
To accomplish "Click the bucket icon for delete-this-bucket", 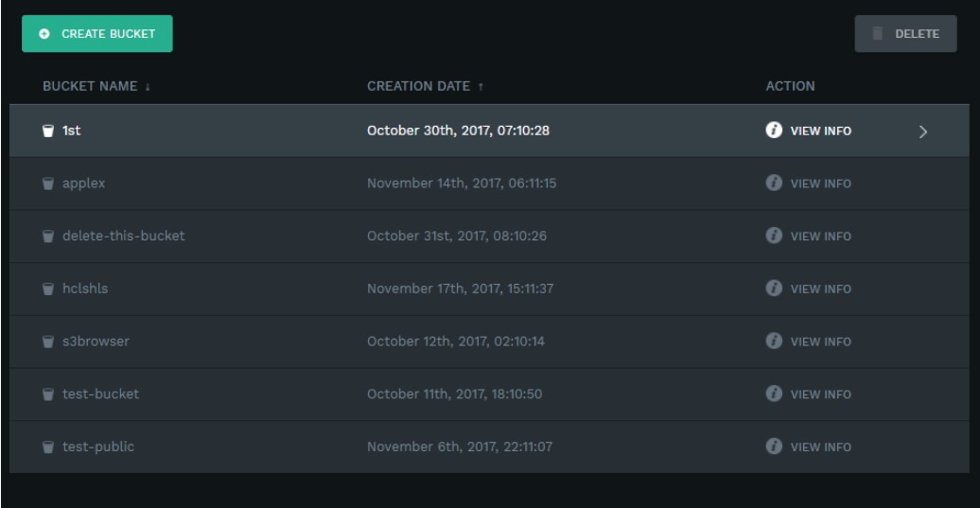I will tap(48, 236).
